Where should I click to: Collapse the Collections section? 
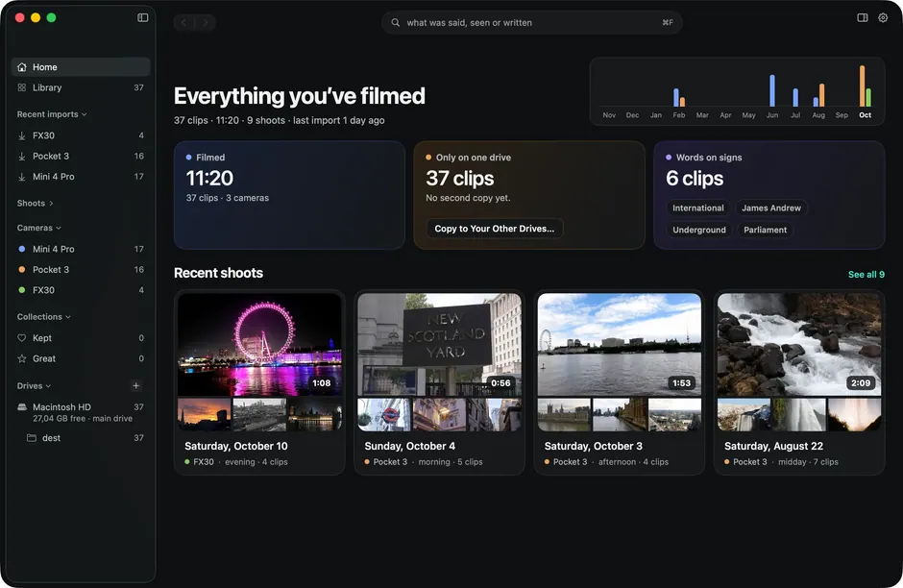click(44, 317)
